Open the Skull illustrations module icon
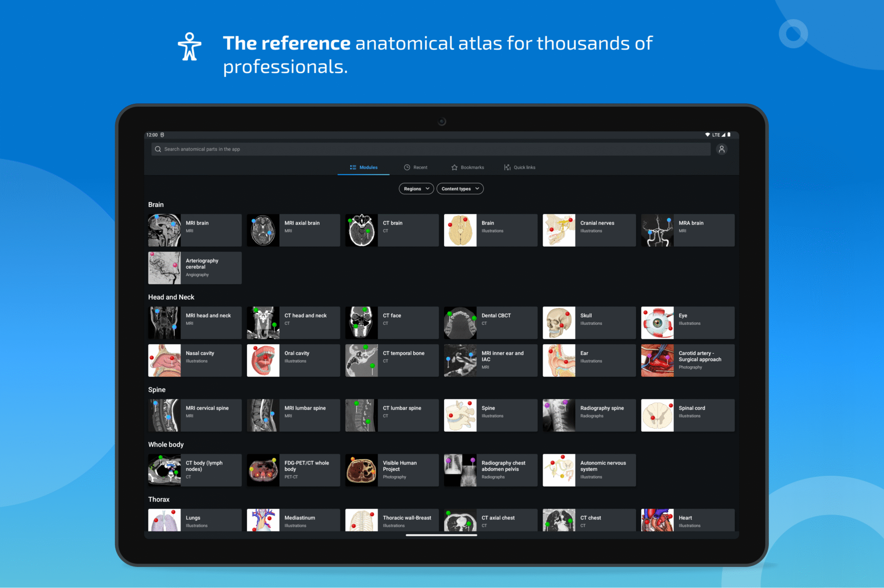 coord(559,322)
